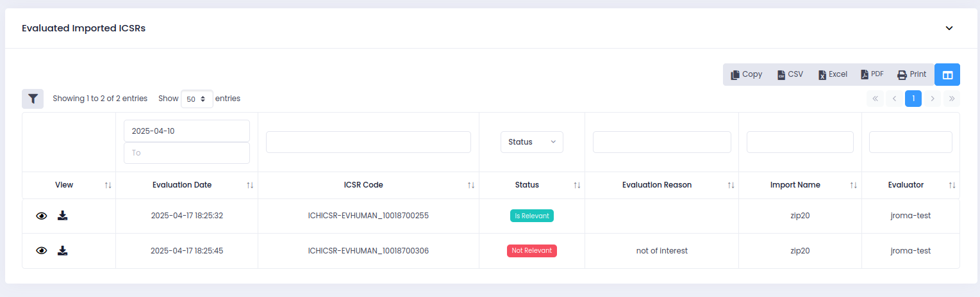This screenshot has width=980, height=297.
Task: Export the table to Excel
Action: click(x=833, y=74)
